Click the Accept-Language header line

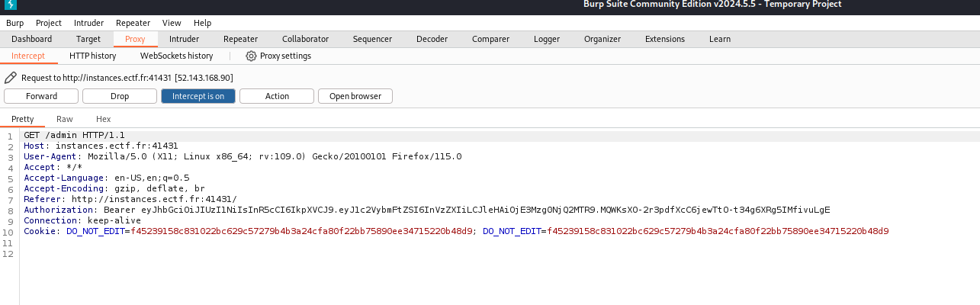[107, 178]
